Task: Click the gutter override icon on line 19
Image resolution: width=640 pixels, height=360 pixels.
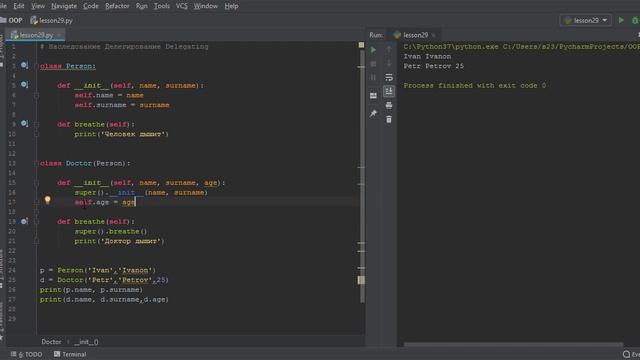Action: point(24,221)
